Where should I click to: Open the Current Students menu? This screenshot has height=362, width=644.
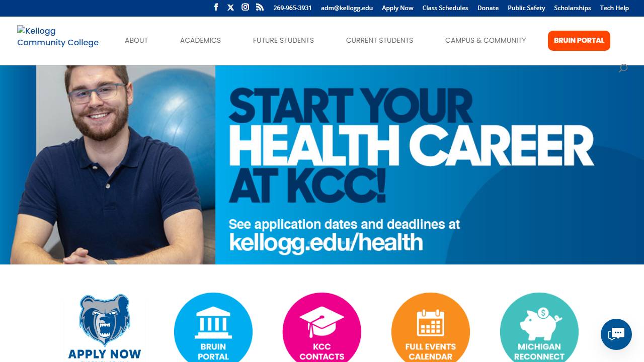[379, 40]
